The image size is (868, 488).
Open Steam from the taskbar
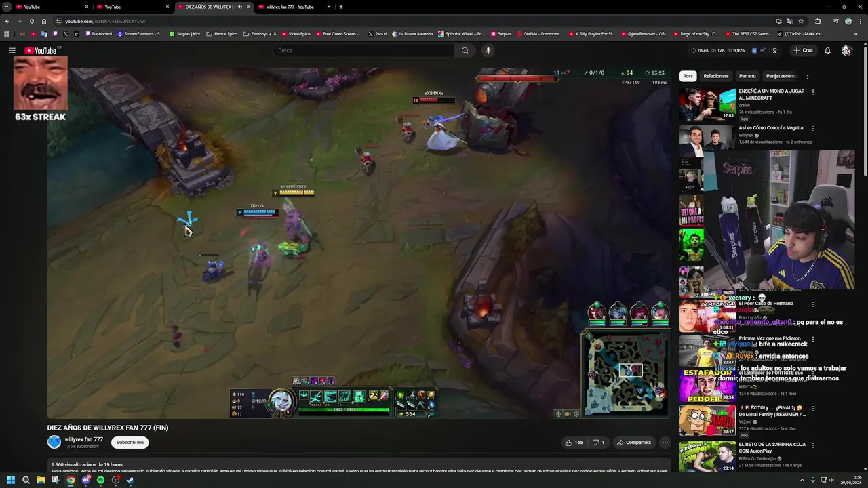[x=130, y=480]
